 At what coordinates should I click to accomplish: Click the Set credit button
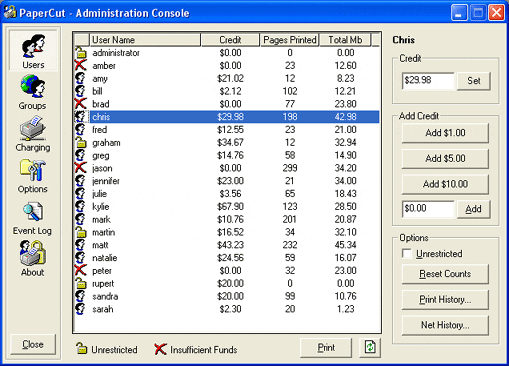(473, 81)
